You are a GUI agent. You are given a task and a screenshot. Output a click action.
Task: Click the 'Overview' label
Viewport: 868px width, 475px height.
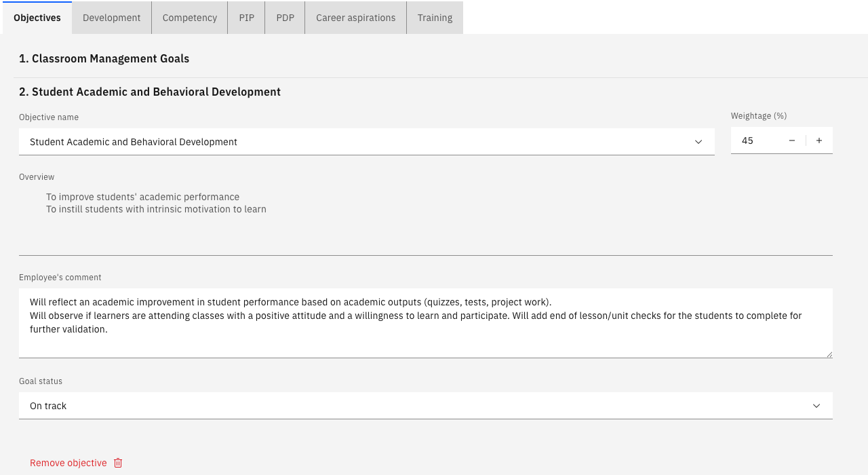pyautogui.click(x=37, y=177)
